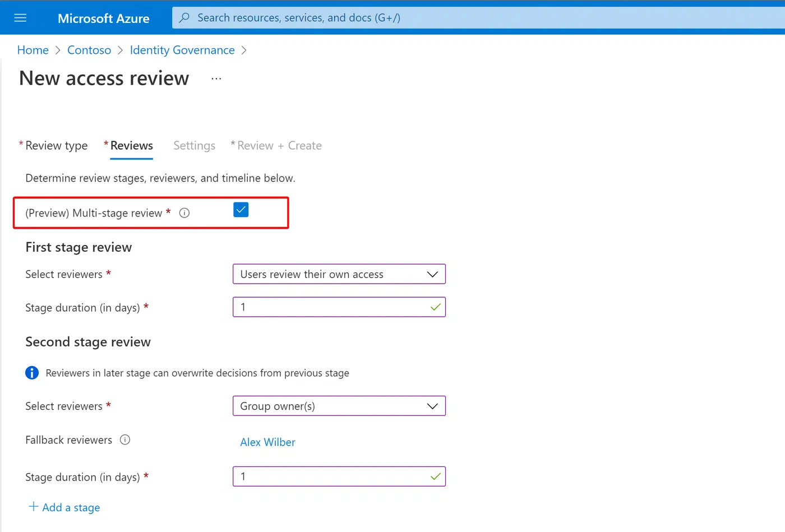Switch to the Review type tab

coord(57,146)
